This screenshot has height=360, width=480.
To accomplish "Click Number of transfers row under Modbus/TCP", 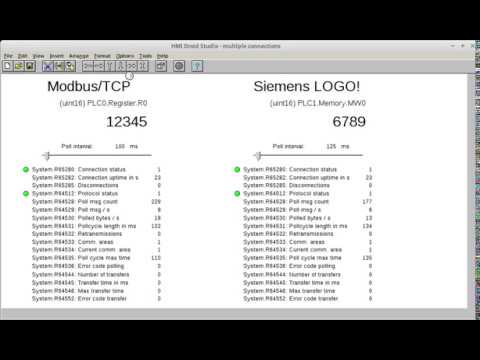I will point(96,274).
